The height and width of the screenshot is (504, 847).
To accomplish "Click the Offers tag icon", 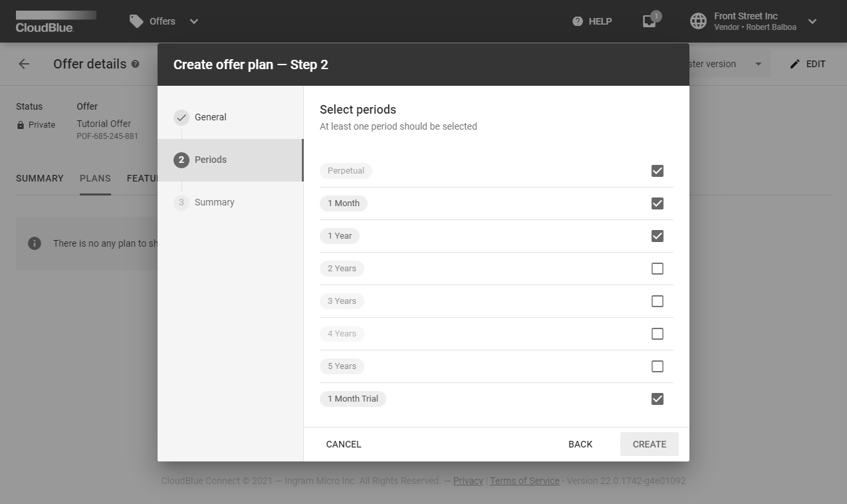I will point(136,21).
